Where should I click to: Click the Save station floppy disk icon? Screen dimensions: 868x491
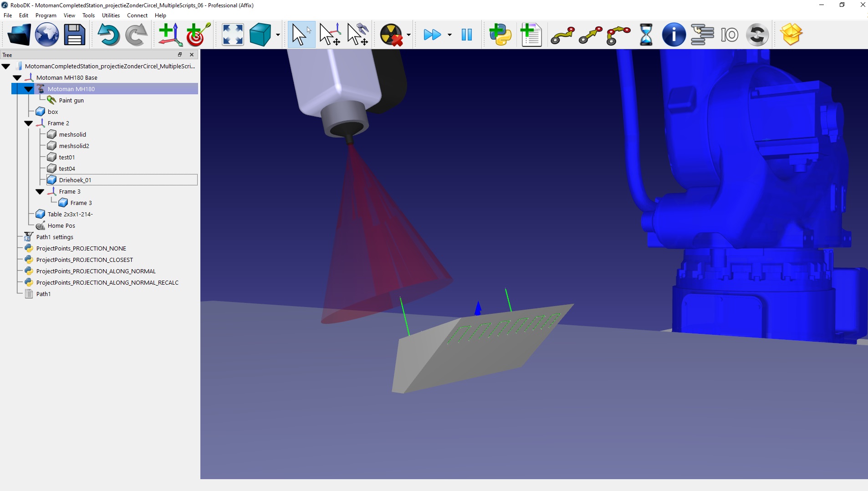[x=74, y=35]
